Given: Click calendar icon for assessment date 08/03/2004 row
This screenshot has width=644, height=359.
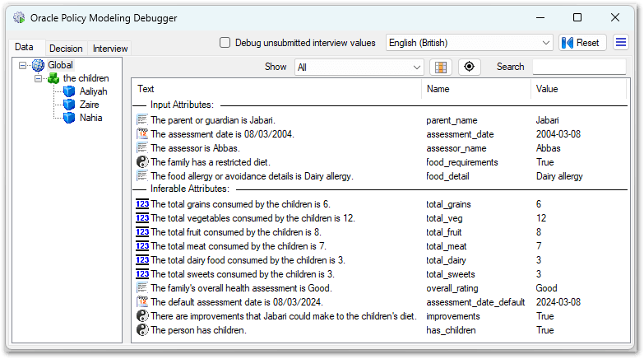Looking at the screenshot, I should pos(142,134).
